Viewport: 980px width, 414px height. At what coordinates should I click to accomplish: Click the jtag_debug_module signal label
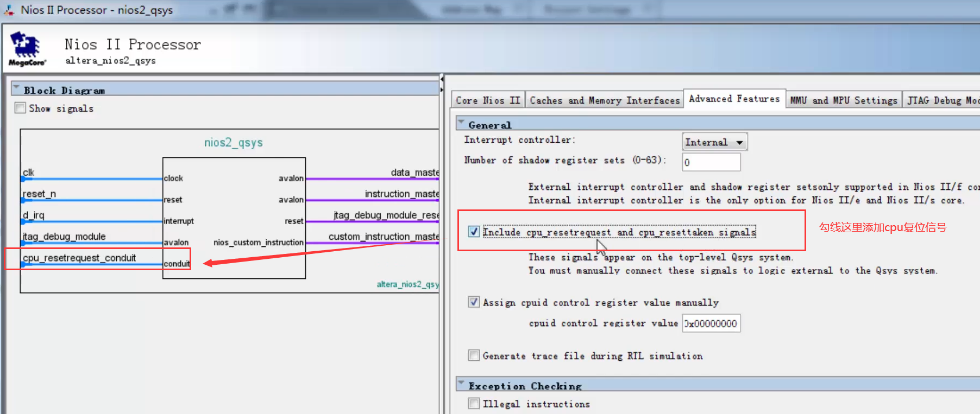pos(64,237)
